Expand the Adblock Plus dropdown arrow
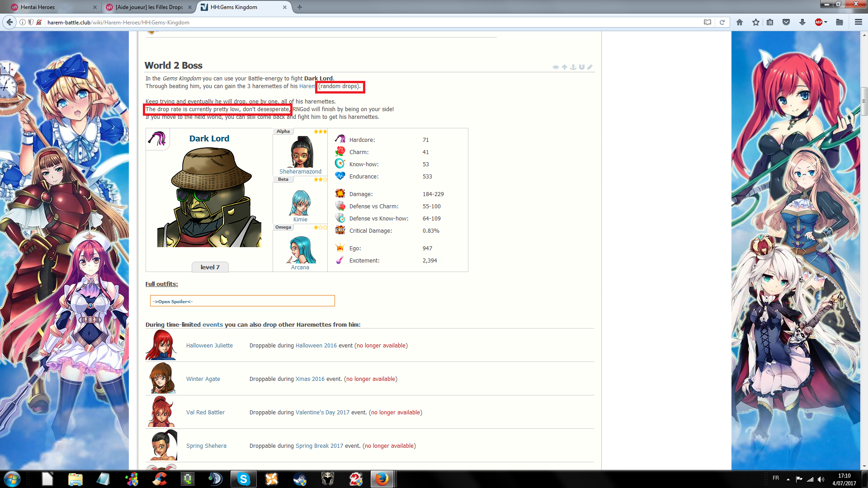The image size is (868, 488). (826, 22)
